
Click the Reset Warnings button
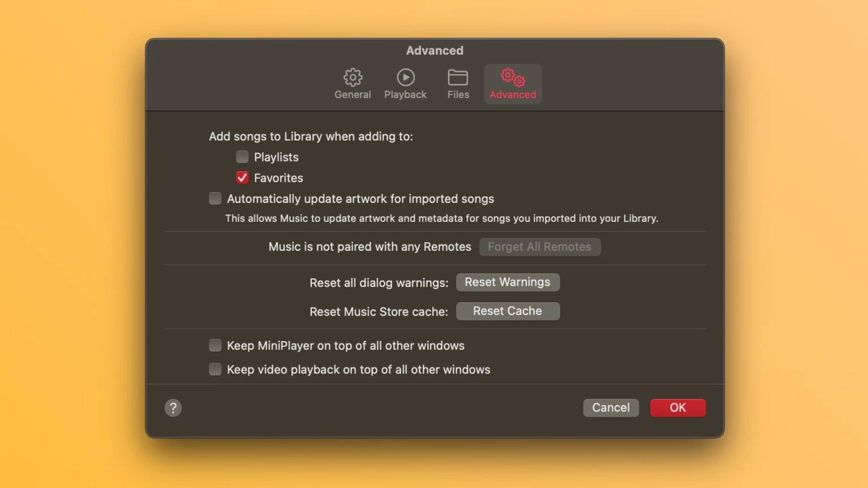click(507, 282)
